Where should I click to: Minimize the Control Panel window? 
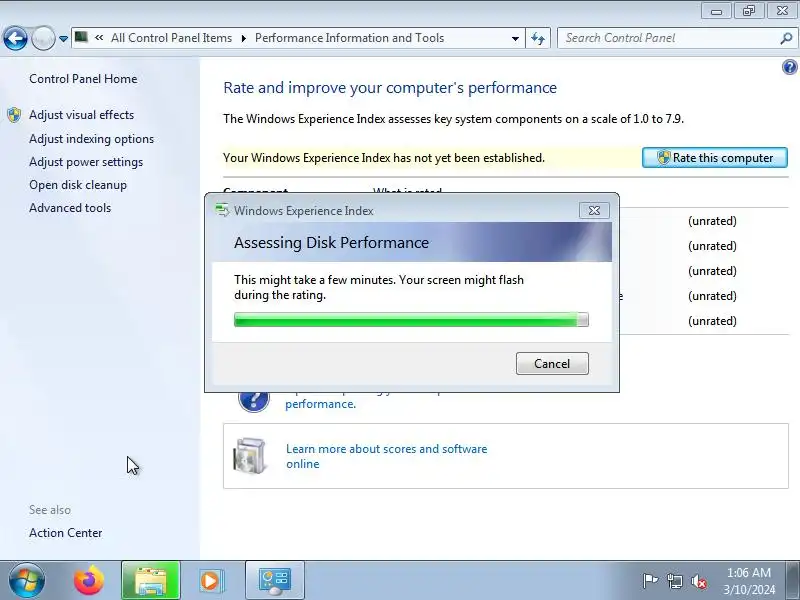click(x=716, y=11)
